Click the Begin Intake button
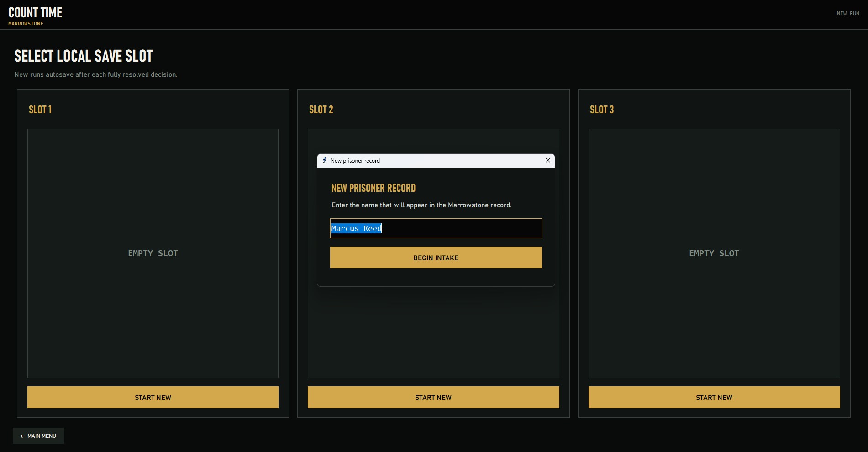 [x=436, y=258]
